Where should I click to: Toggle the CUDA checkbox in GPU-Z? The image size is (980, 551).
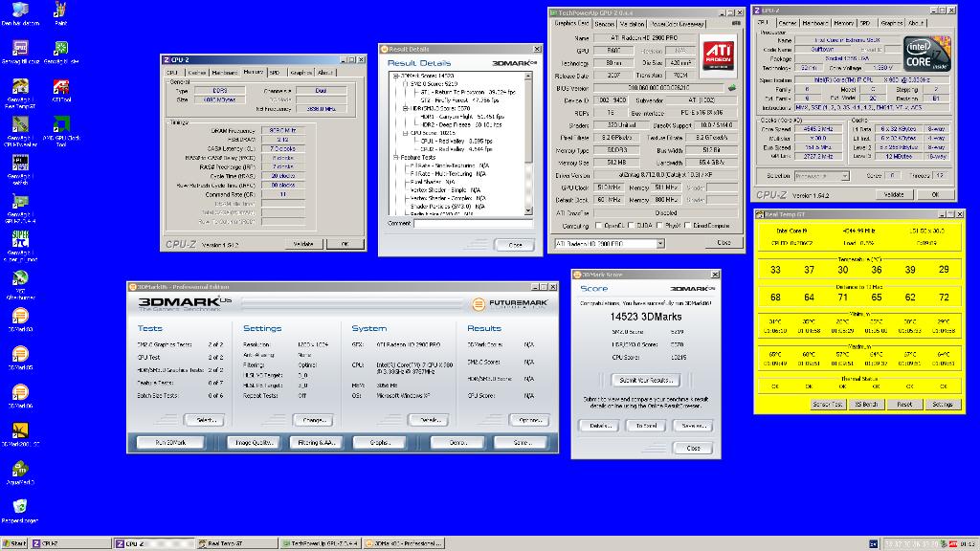pos(631,226)
